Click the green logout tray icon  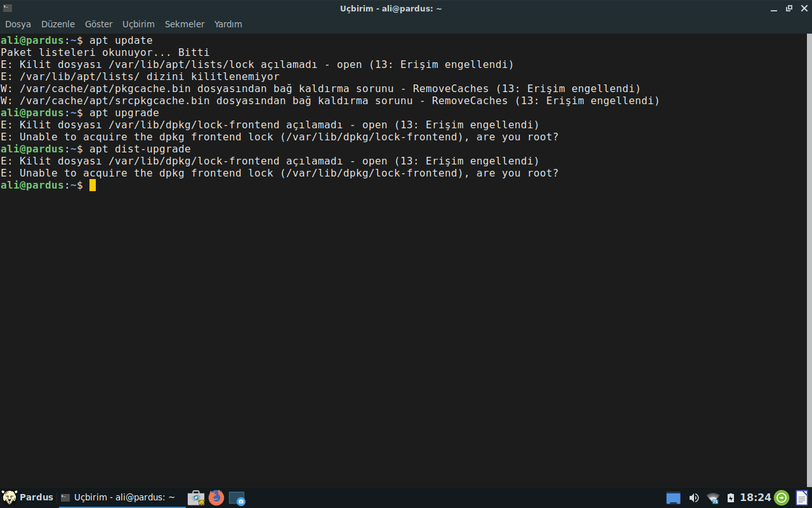tap(782, 498)
